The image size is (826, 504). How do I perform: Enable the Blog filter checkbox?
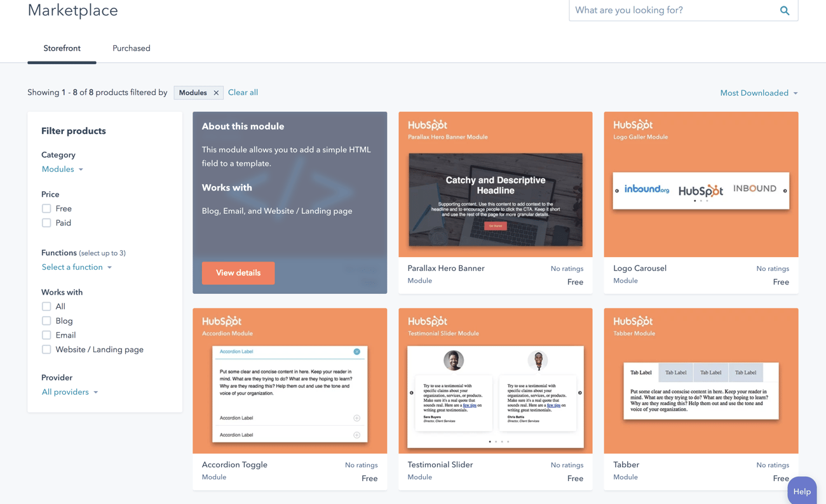[46, 321]
